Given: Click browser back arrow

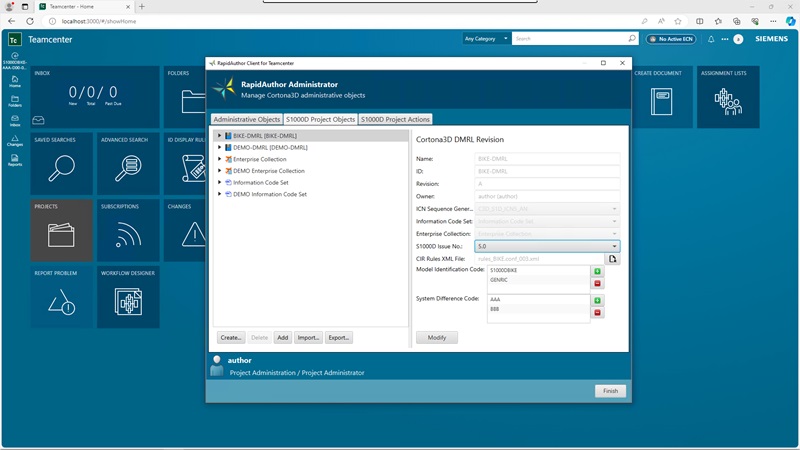Looking at the screenshot, I should point(12,21).
